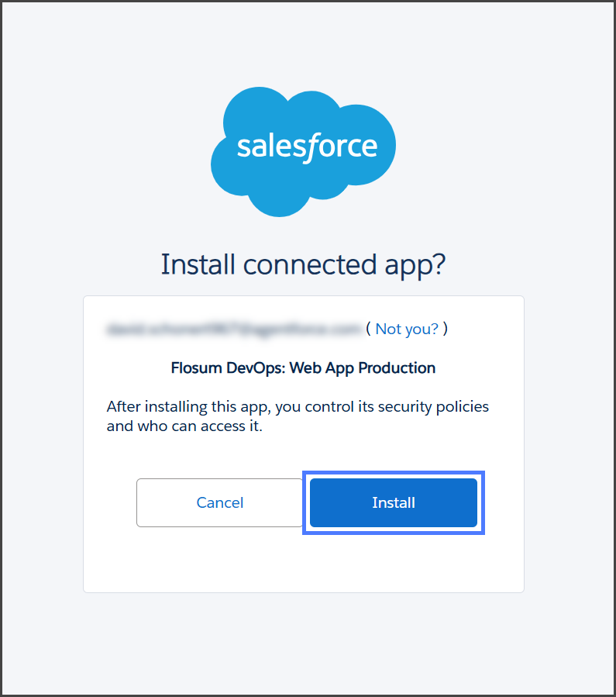Dismiss the install prompt with Cancel
616x697 pixels.
(220, 502)
